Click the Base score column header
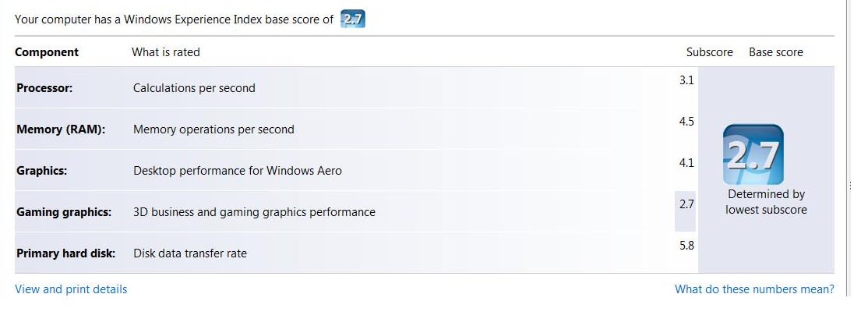The height and width of the screenshot is (333, 868). tap(775, 52)
